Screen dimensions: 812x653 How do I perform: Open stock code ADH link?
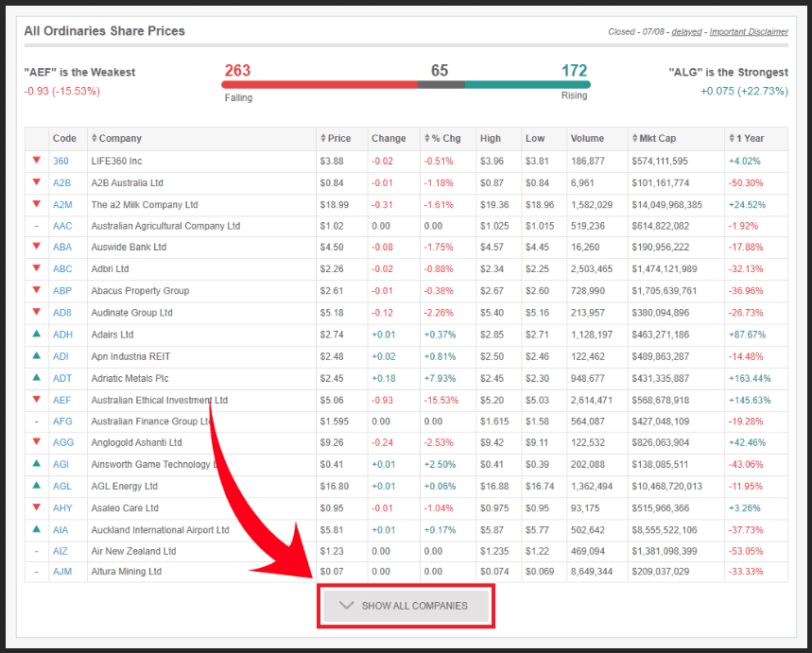[x=62, y=335]
